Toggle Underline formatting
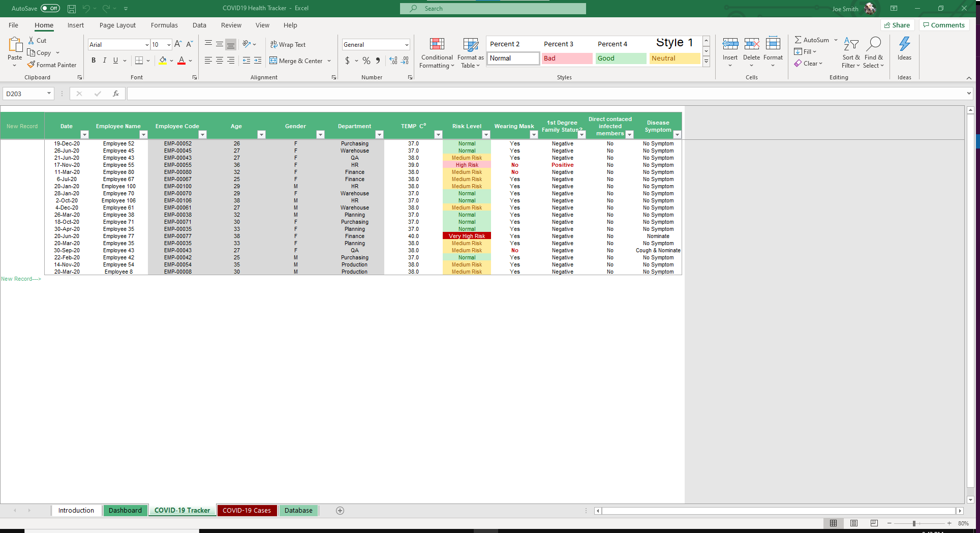Screen dimensions: 980x533 [115, 61]
